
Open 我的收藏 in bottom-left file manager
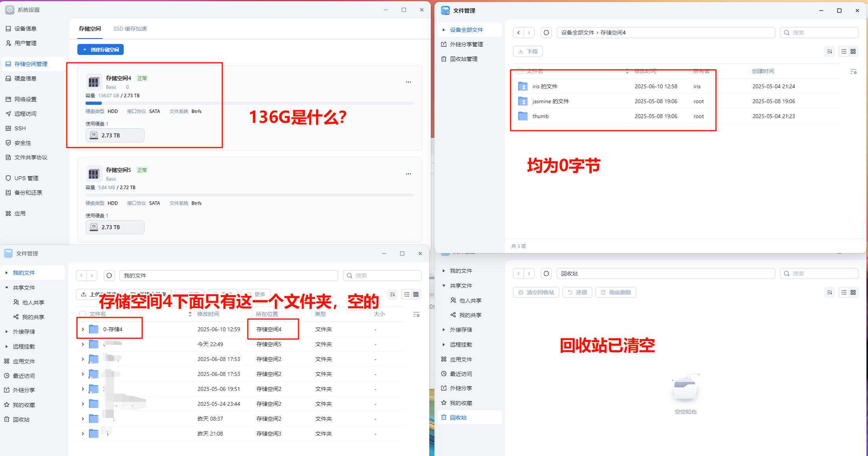(24, 405)
